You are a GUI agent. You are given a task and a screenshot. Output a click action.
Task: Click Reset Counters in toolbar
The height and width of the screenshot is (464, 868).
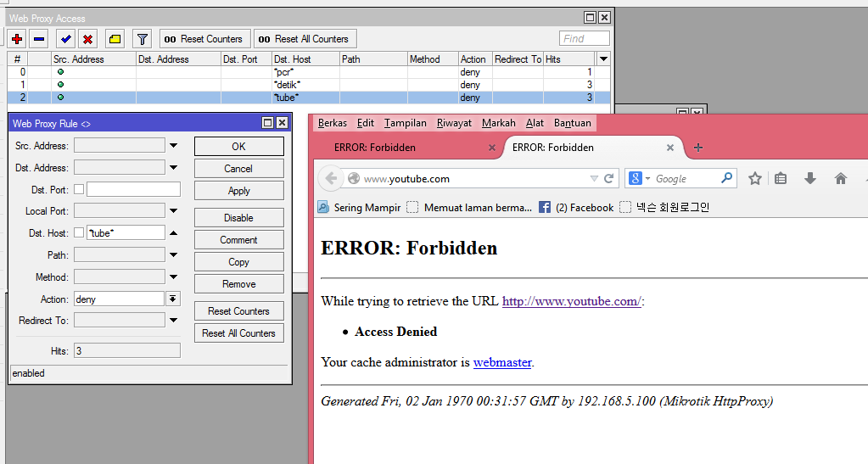coord(204,39)
